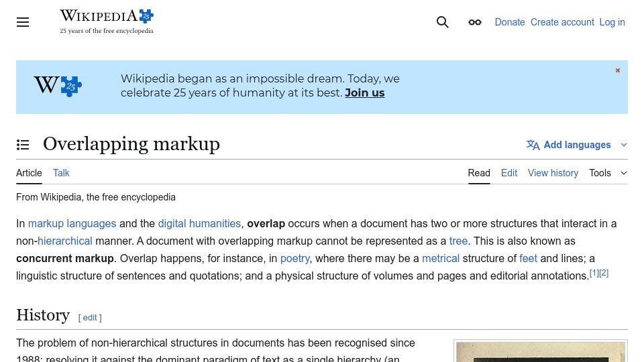Follow the tree link

coord(458,241)
